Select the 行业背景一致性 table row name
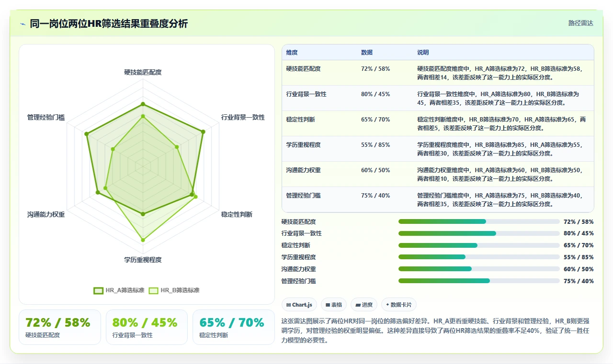 tap(306, 94)
